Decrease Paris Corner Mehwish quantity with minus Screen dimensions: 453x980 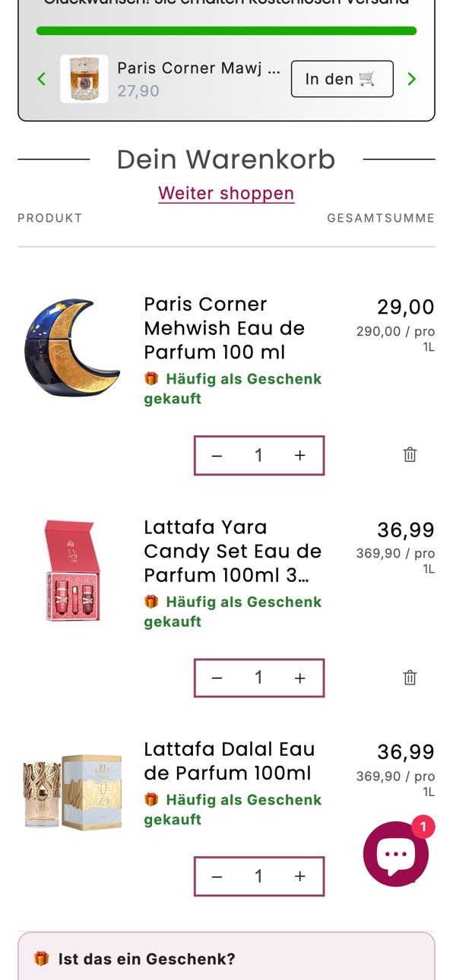tap(217, 456)
